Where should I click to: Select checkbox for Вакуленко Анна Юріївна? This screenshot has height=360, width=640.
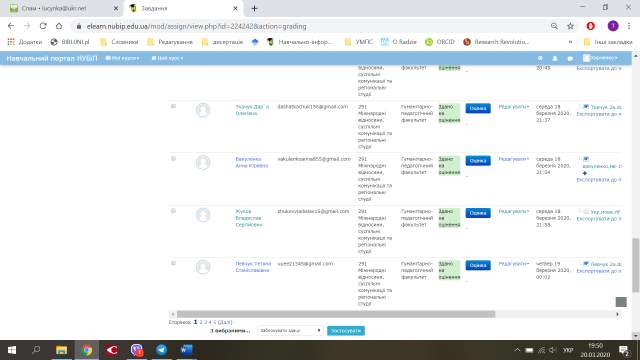(173, 158)
